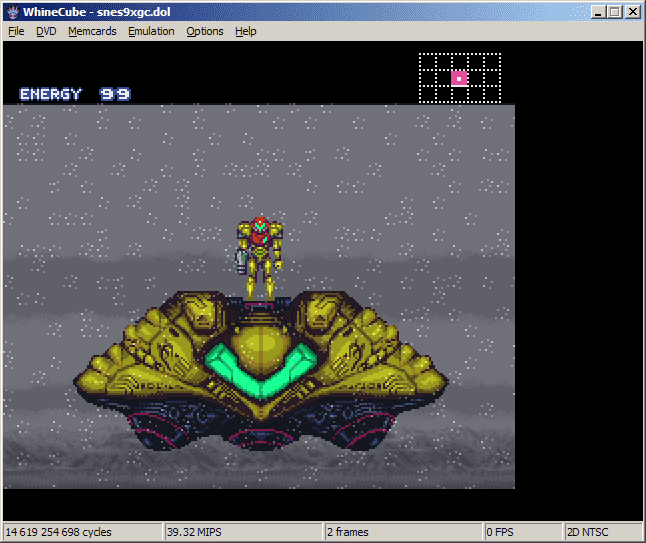This screenshot has width=646, height=543.
Task: Minimize the WhineCube window
Action: click(x=597, y=12)
